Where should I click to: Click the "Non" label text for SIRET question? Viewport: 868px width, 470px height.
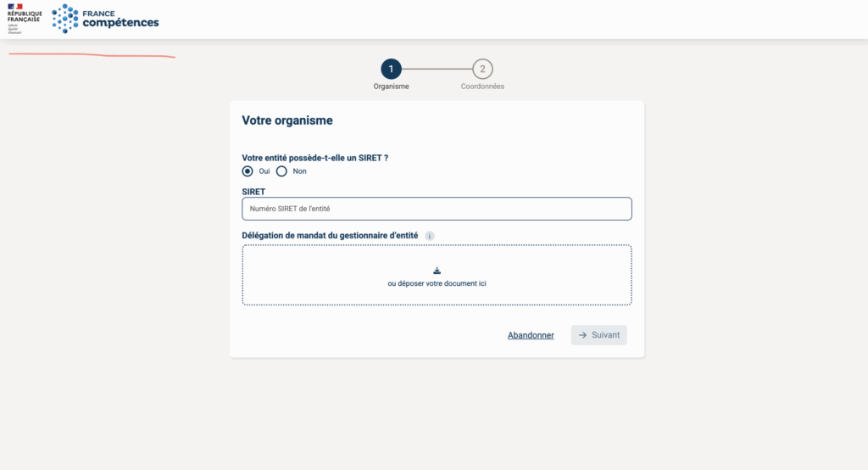[x=299, y=171]
